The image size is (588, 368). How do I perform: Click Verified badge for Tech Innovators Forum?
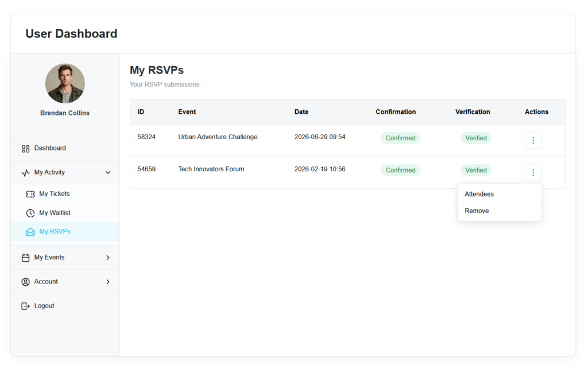476,170
